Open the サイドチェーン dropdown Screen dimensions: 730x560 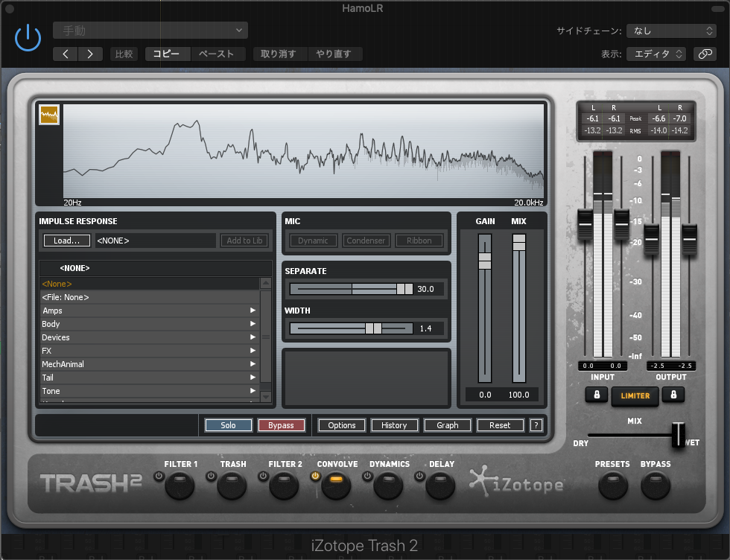click(671, 31)
